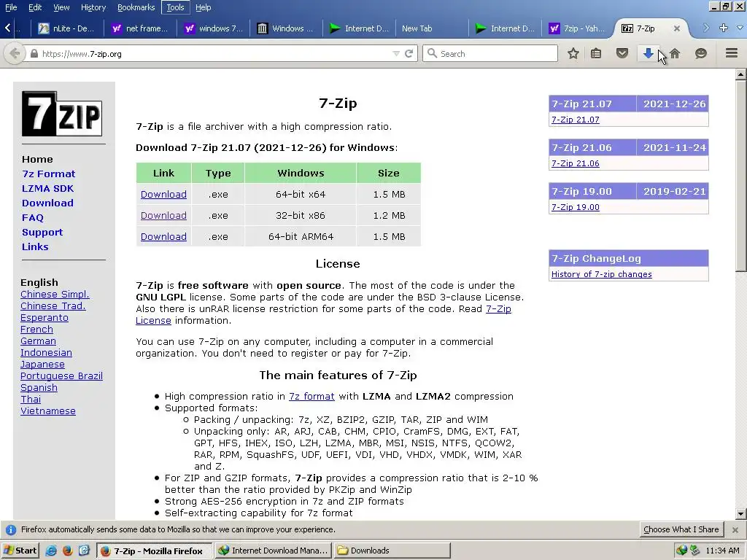747x560 pixels.
Task: Click the page scrollbar down arrow
Action: 740,514
